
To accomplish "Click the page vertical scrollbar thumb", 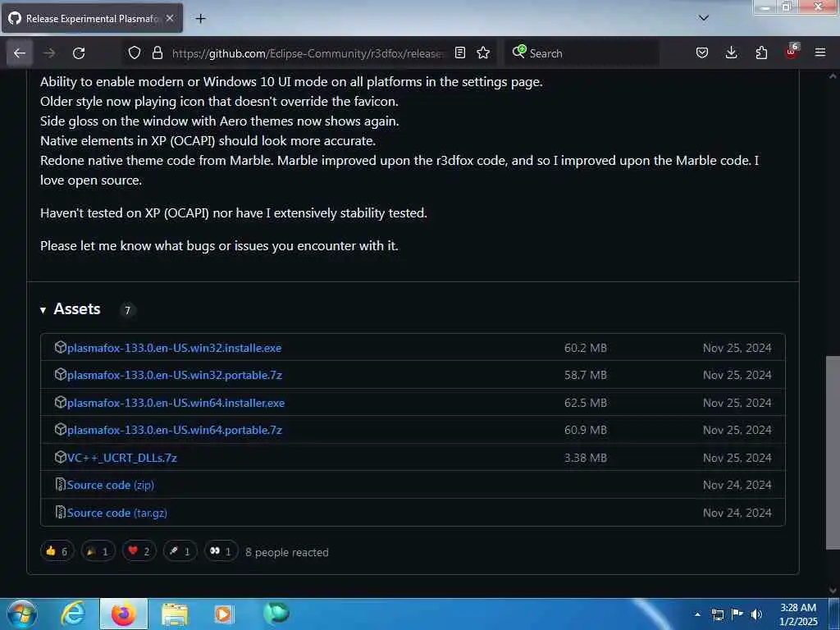I will (x=833, y=452).
